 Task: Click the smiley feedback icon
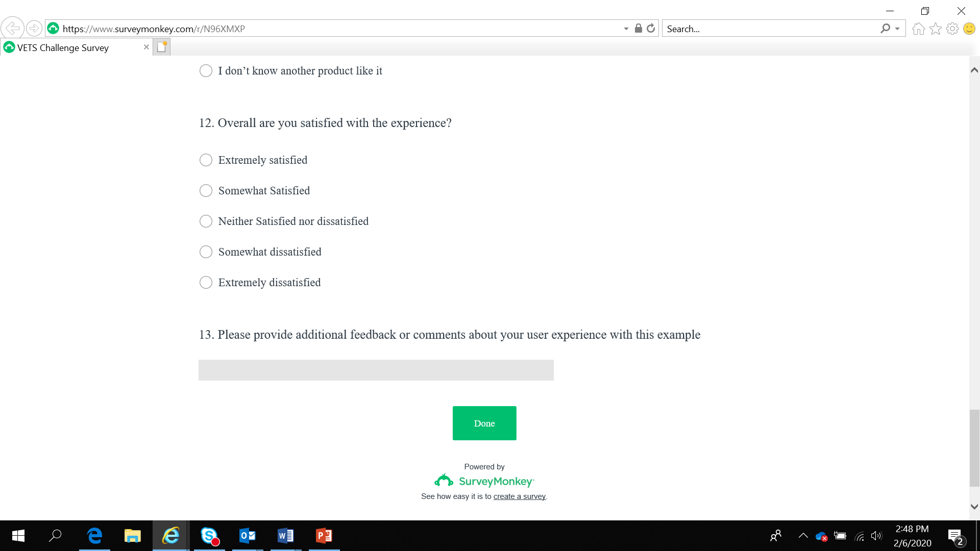(x=969, y=29)
